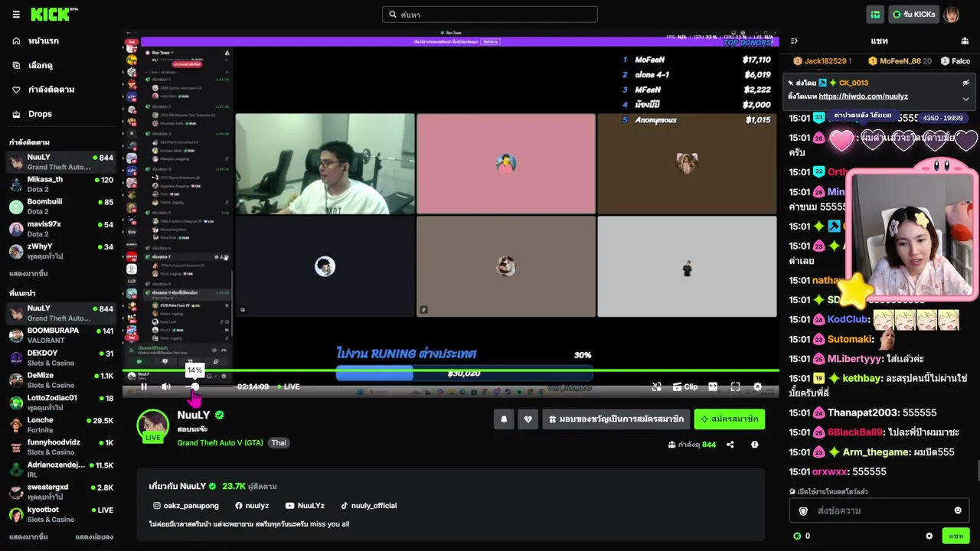Open mavis97x channel in following list

61,229
